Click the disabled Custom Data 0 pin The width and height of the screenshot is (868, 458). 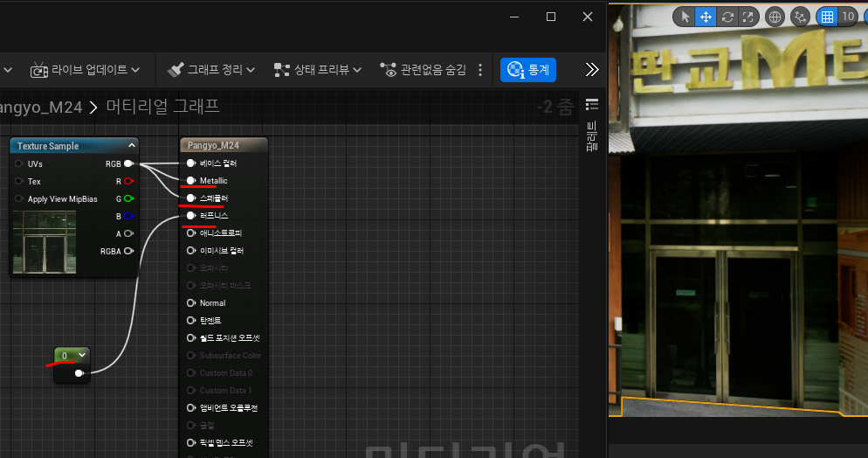[x=191, y=372]
